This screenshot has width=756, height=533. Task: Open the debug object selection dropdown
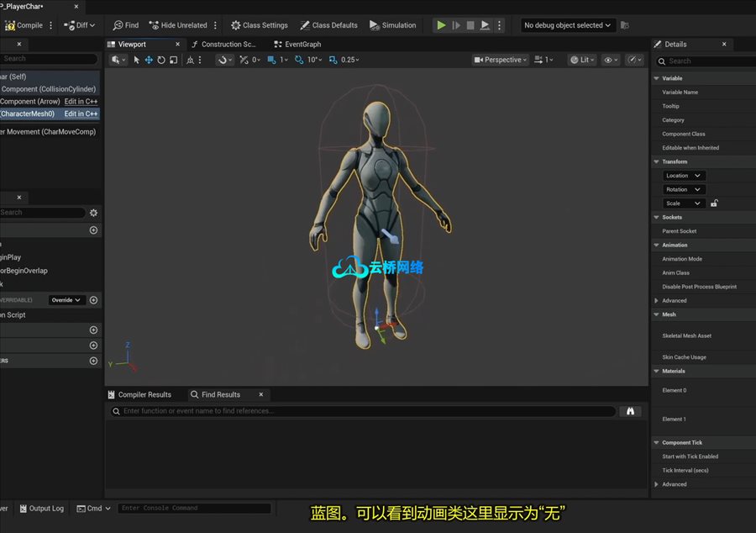tap(568, 25)
